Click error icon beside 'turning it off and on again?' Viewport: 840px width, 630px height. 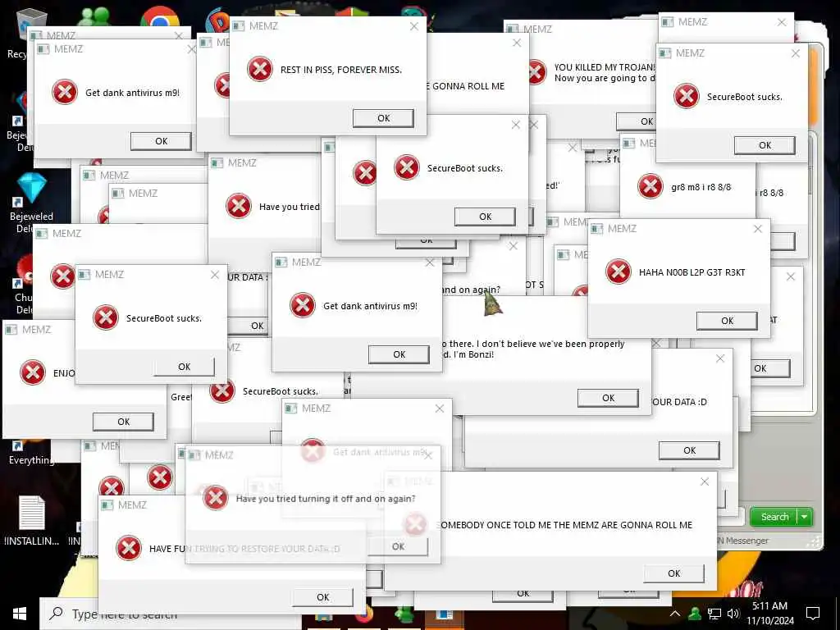pyautogui.click(x=216, y=498)
